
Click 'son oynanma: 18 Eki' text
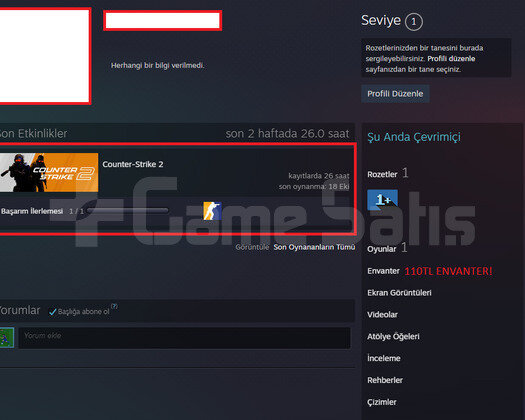(314, 186)
